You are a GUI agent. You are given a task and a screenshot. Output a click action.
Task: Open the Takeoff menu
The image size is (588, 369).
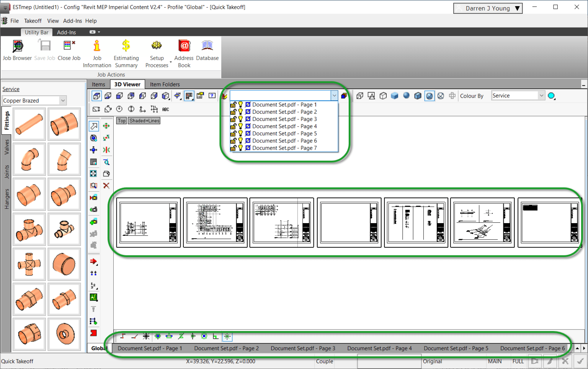(33, 21)
